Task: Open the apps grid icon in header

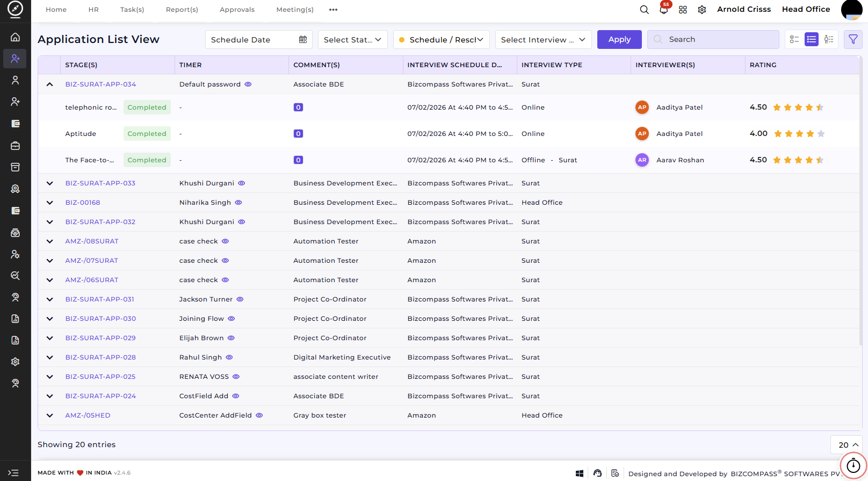Action: pos(683,10)
